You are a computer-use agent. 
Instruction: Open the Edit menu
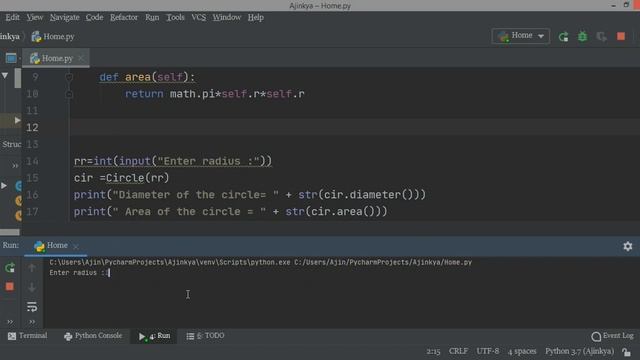click(x=12, y=18)
